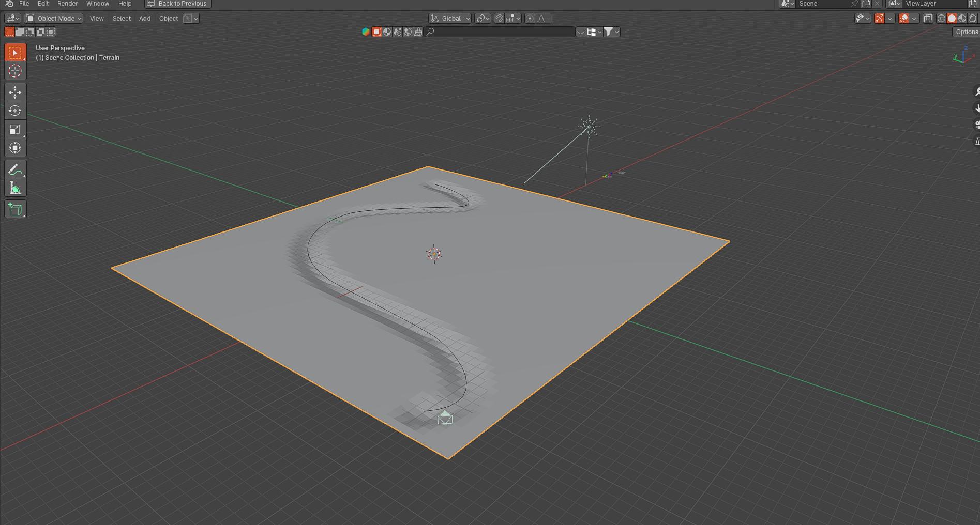Select the Select Box tool
Viewport: 980px width, 525px height.
coord(15,53)
